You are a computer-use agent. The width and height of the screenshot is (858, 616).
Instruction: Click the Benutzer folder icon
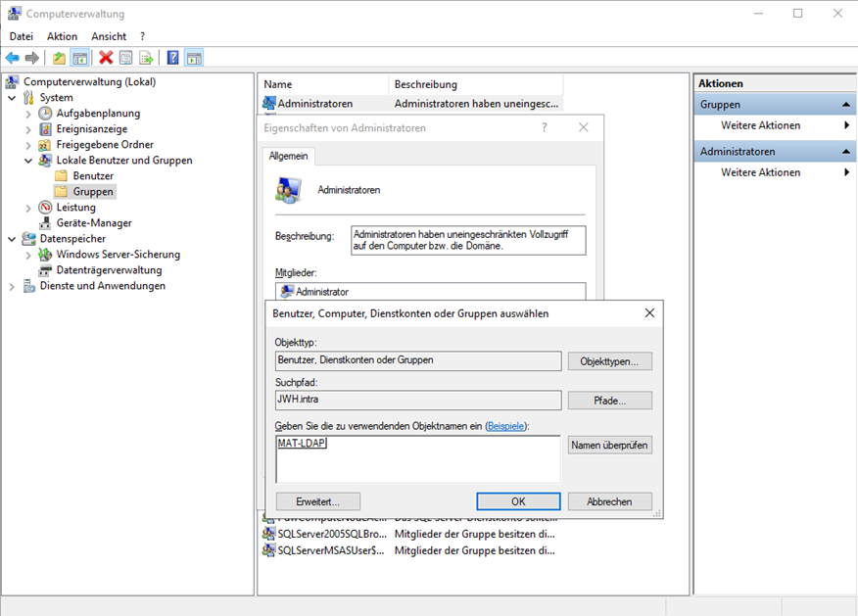62,176
